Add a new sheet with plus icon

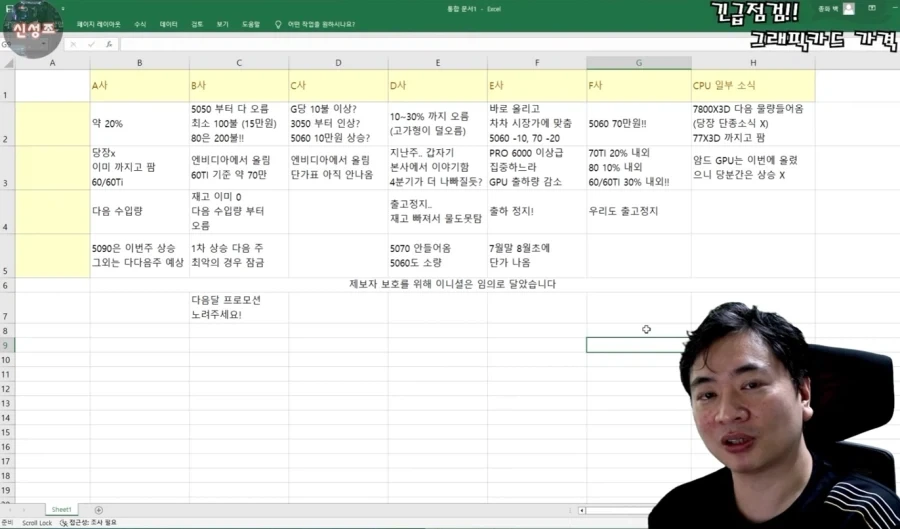click(x=99, y=510)
